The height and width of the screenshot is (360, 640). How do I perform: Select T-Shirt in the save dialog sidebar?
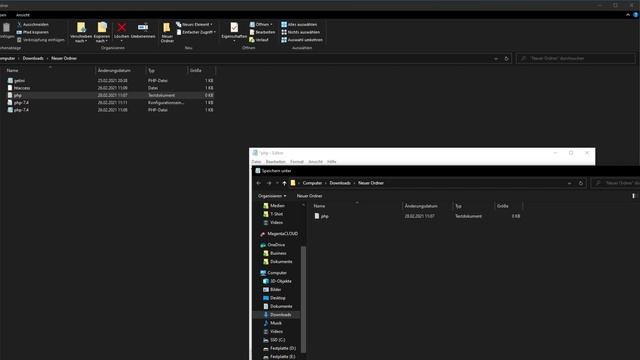[276, 214]
